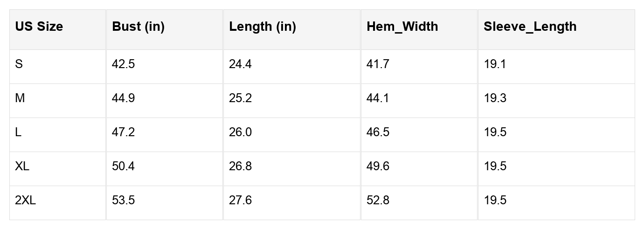The height and width of the screenshot is (229, 644).
Task: Click hem width 41.7 in S row
Action: [x=378, y=64]
